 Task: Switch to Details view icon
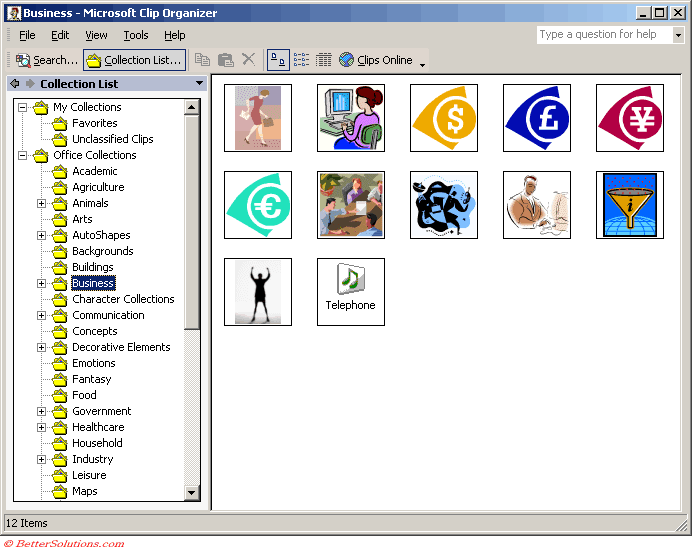323,60
